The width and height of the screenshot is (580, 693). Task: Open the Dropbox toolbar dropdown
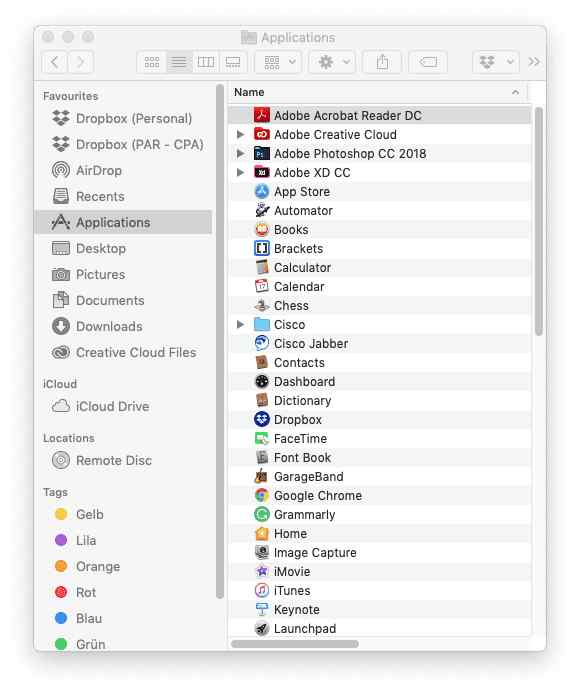(496, 62)
